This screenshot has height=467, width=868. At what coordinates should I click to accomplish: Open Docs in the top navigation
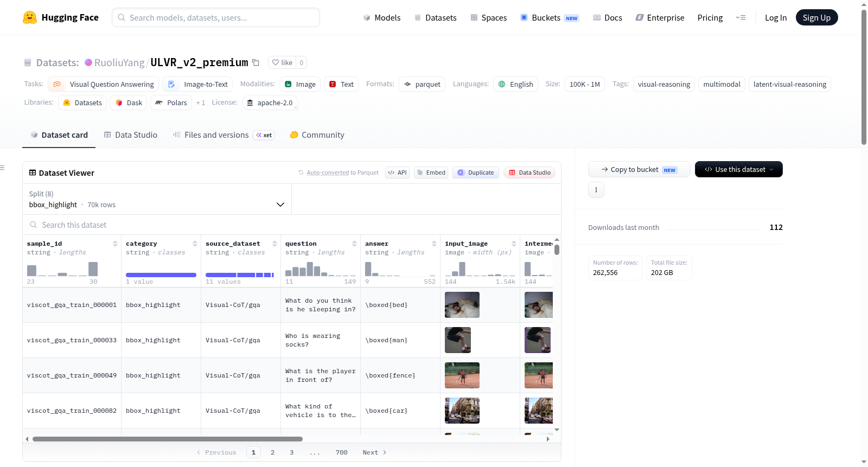[608, 17]
